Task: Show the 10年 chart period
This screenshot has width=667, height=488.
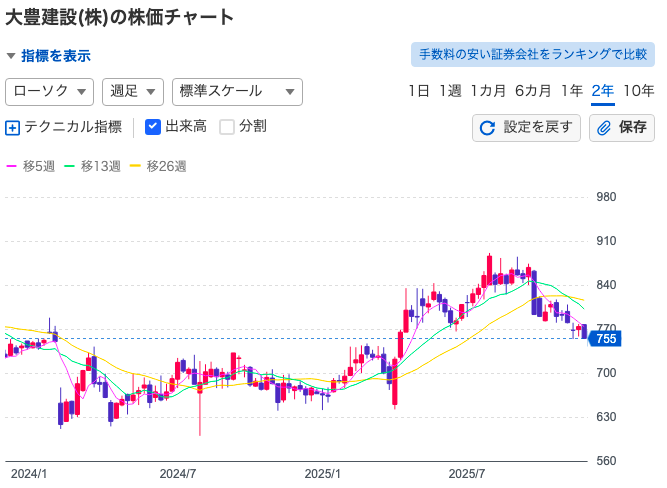Action: point(639,91)
